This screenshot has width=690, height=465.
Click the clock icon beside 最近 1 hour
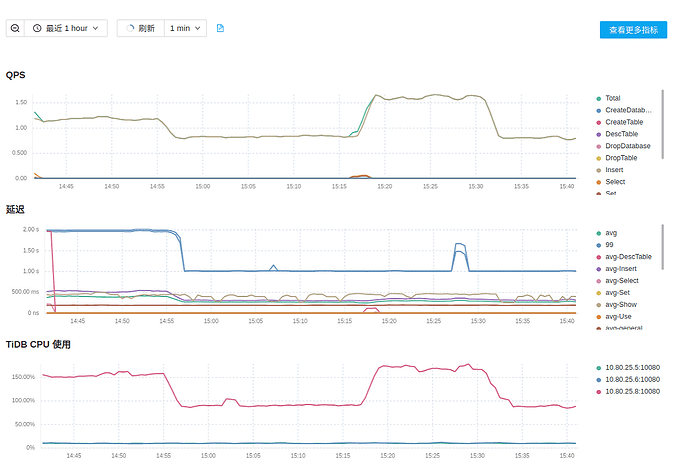37,28
